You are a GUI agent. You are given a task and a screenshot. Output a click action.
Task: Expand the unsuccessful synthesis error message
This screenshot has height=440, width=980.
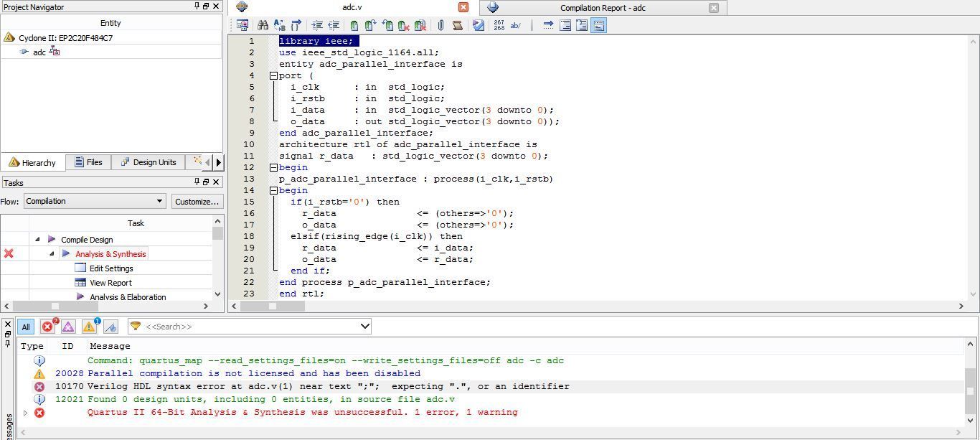tap(26, 412)
